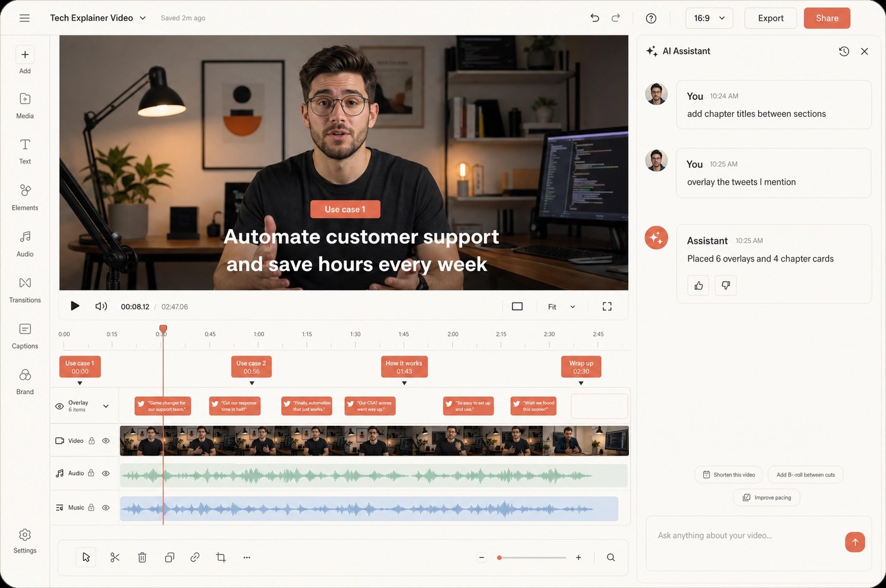Screen dimensions: 886x588
Task: Select the "Wish we found this sooner" overlay
Action: (533, 406)
